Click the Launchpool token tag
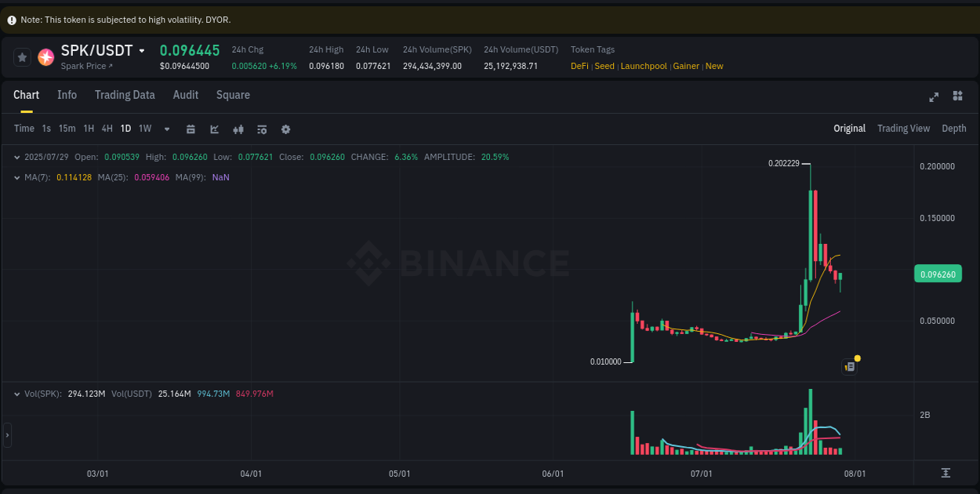Image resolution: width=980 pixels, height=494 pixels. [x=644, y=66]
